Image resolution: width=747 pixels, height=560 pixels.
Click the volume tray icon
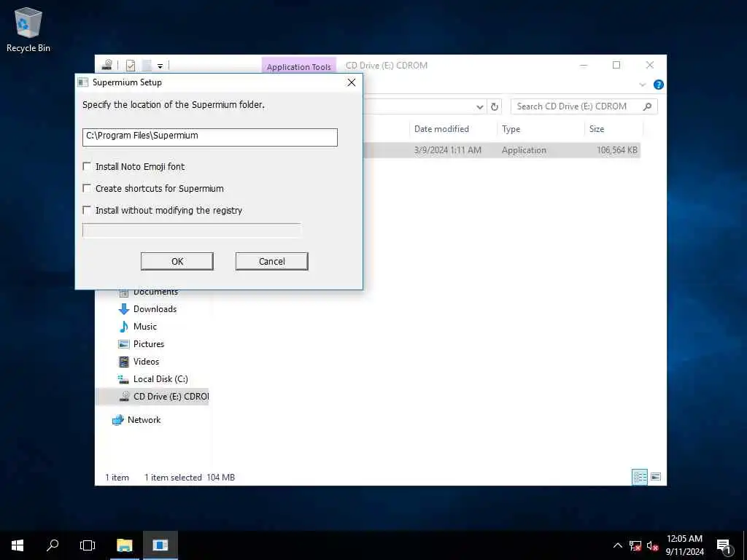[x=652, y=545]
